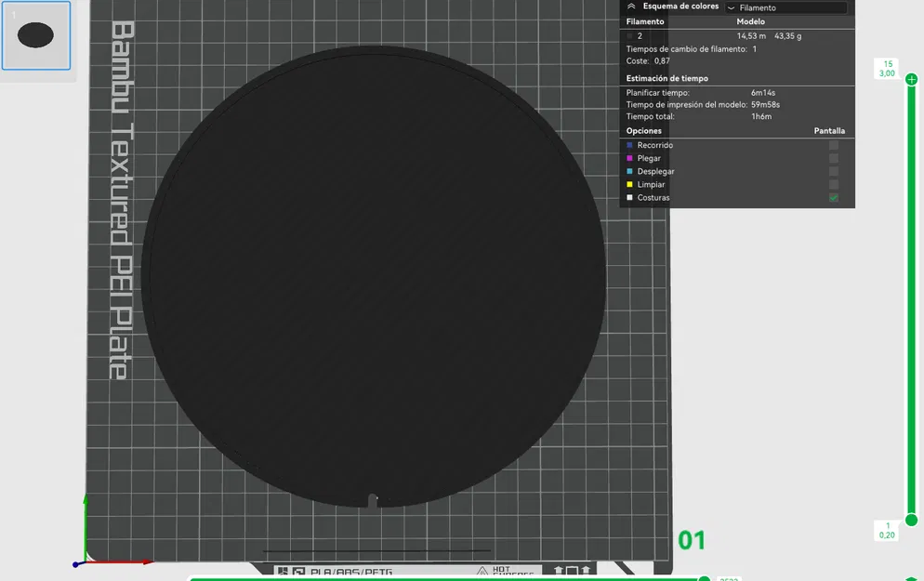The height and width of the screenshot is (581, 924).
Task: Click the plus handle on layer slider
Action: point(911,79)
